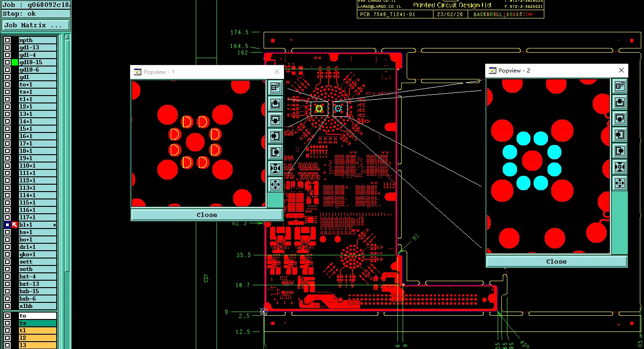The height and width of the screenshot is (349, 644).
Task: Select the bo+1 layer row
Action: click(37, 240)
